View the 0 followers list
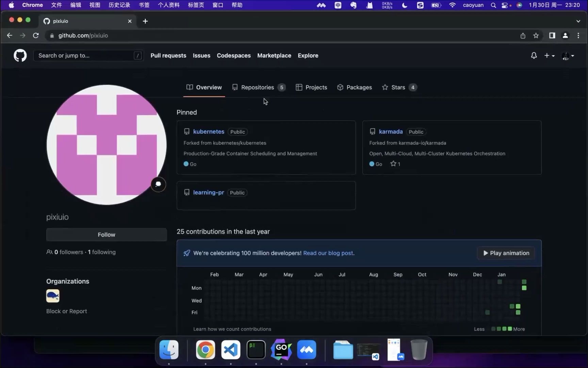 [x=69, y=252]
